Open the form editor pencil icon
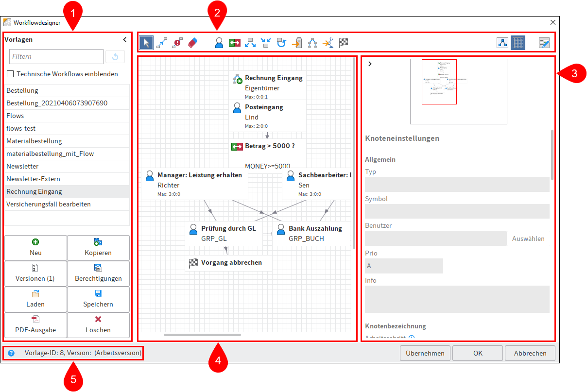This screenshot has width=587, height=392. [544, 43]
